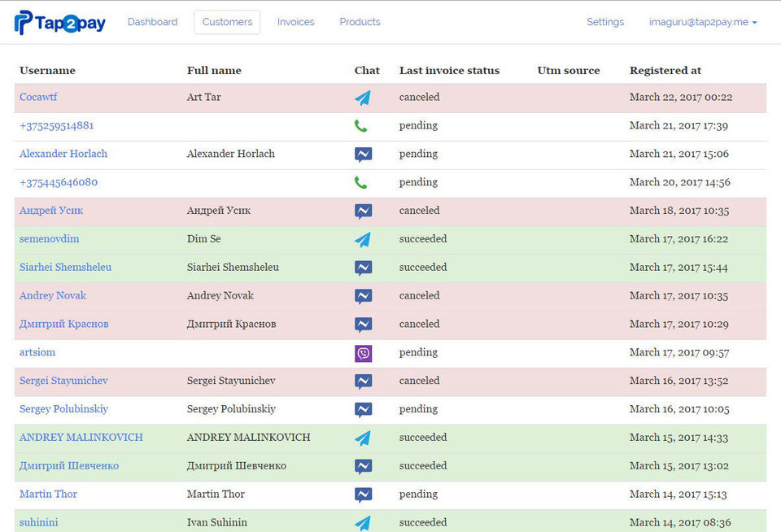Select the Customers tab
Image resolution: width=781 pixels, height=532 pixels.
227,22
